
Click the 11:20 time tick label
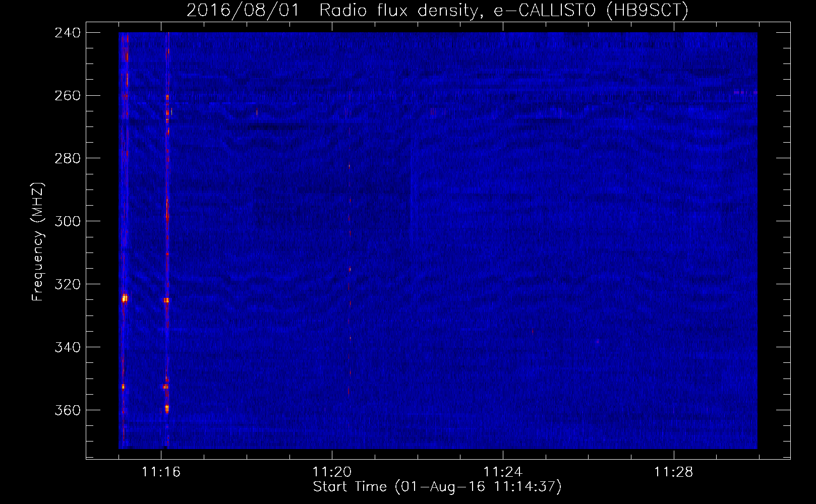[x=332, y=472]
